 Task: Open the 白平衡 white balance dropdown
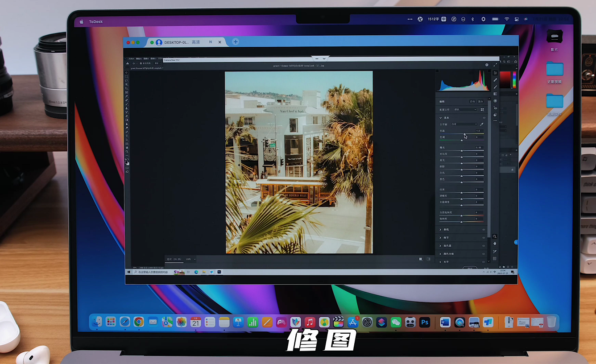(464, 124)
